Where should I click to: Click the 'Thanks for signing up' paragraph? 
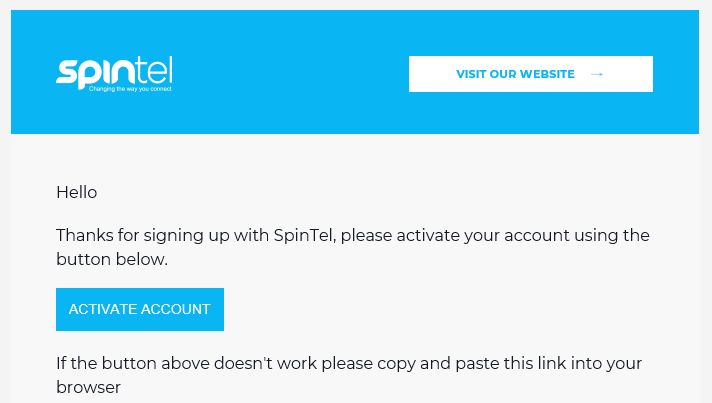353,247
